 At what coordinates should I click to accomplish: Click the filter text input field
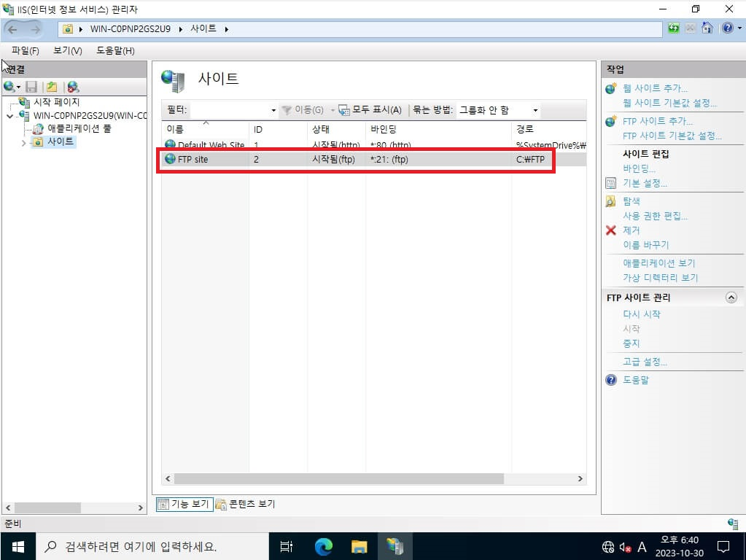[230, 110]
